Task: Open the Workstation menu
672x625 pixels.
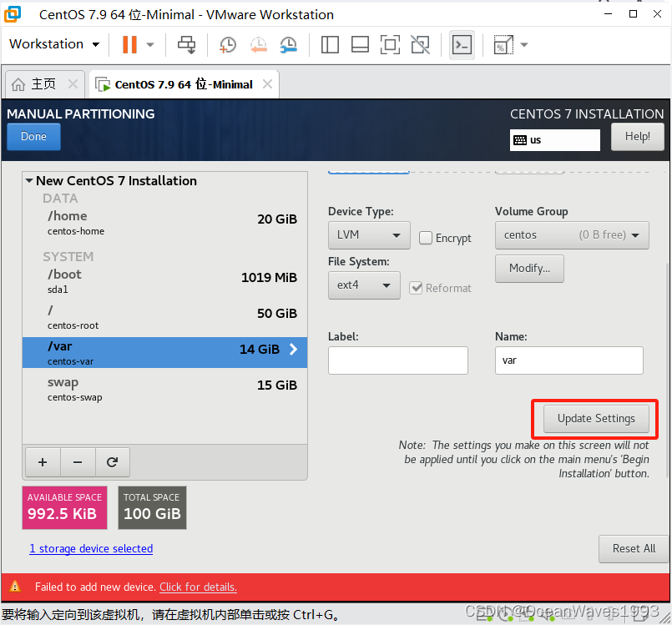Action: [x=54, y=43]
